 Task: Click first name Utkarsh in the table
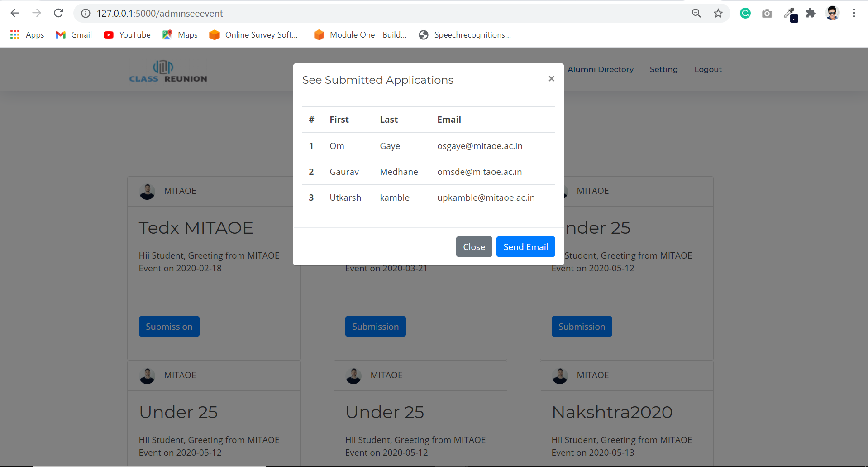(345, 197)
